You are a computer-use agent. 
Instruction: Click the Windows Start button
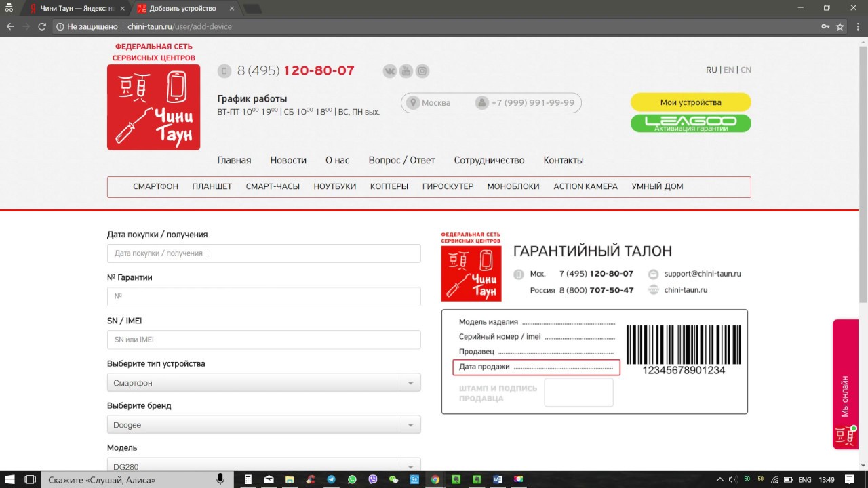click(x=10, y=479)
